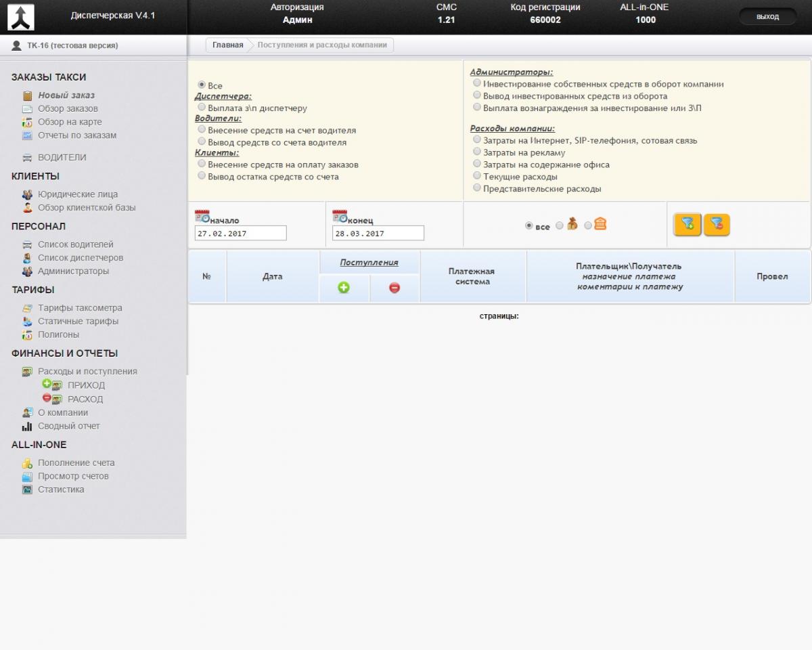Click the red minus icon next to РАСХОД

point(47,398)
